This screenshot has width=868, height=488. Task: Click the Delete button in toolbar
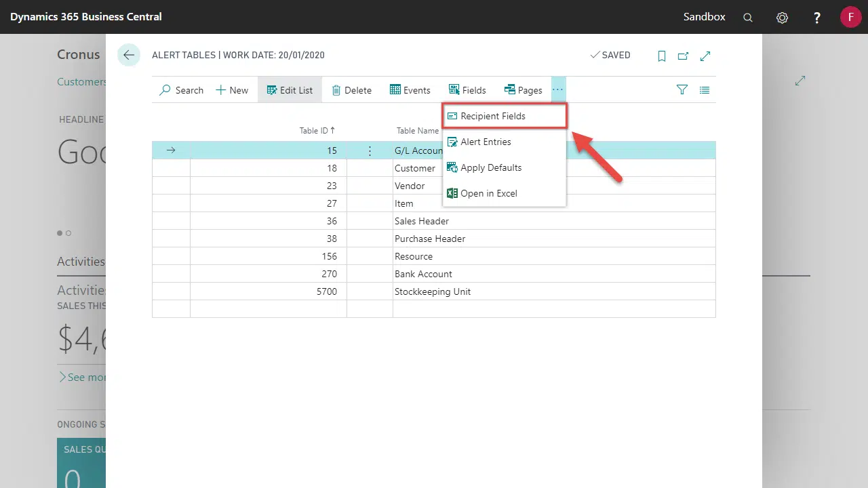(x=351, y=90)
